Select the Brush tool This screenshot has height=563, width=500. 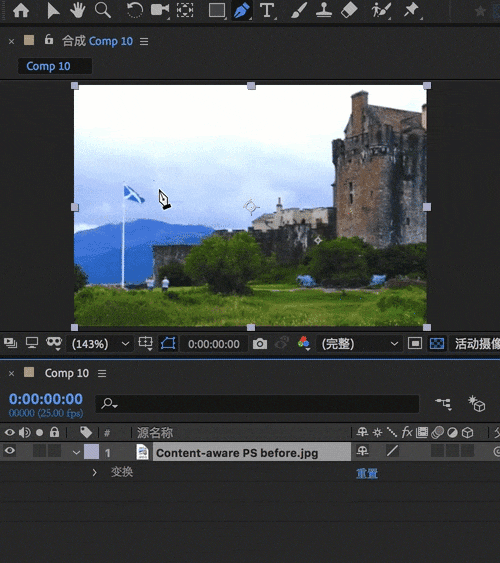click(x=299, y=10)
